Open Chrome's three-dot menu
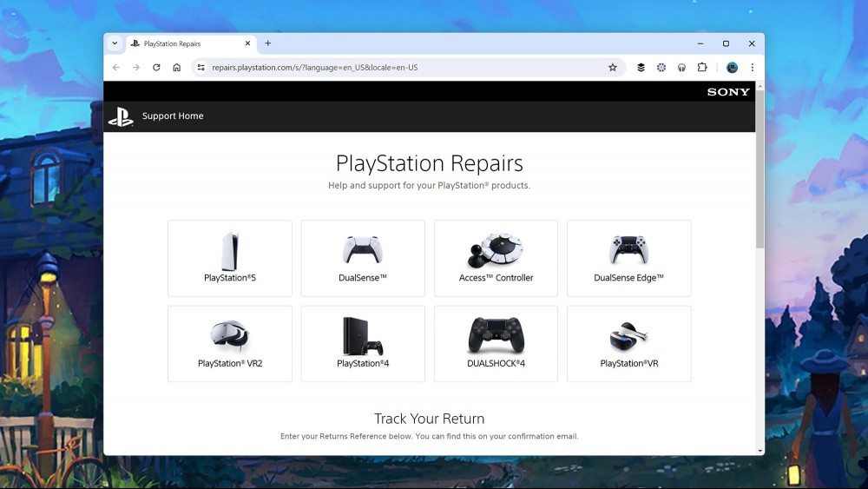Image resolution: width=868 pixels, height=489 pixels. 752,68
